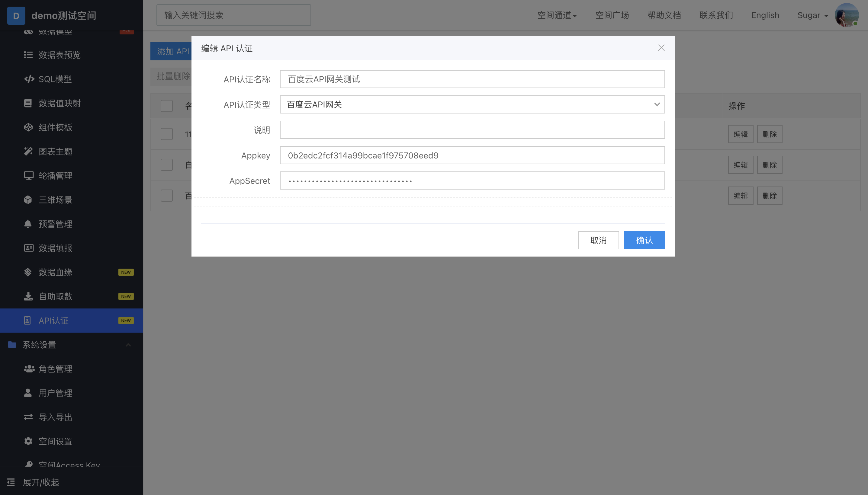Open the 数据血缘 menu item
Screen dimensions: 868x495
(56, 272)
